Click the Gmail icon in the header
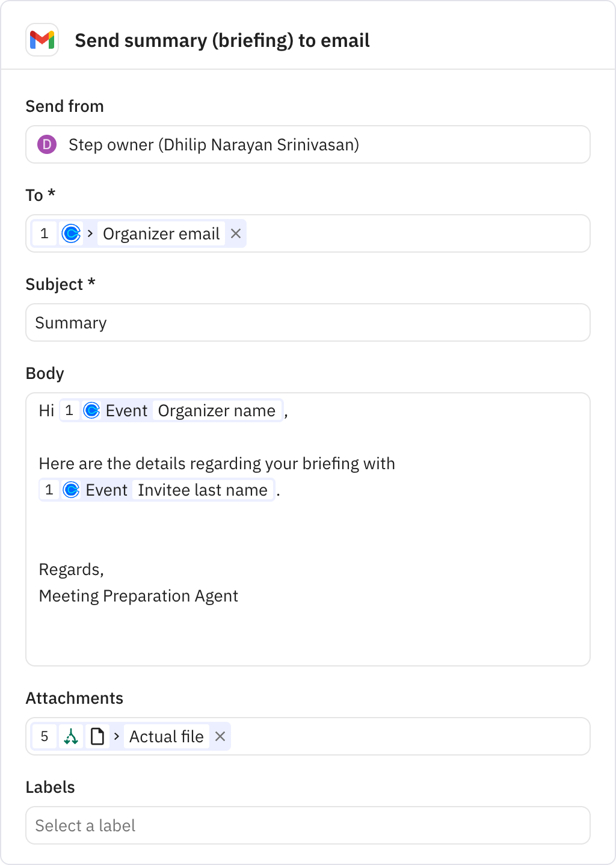The height and width of the screenshot is (865, 616). coord(42,40)
